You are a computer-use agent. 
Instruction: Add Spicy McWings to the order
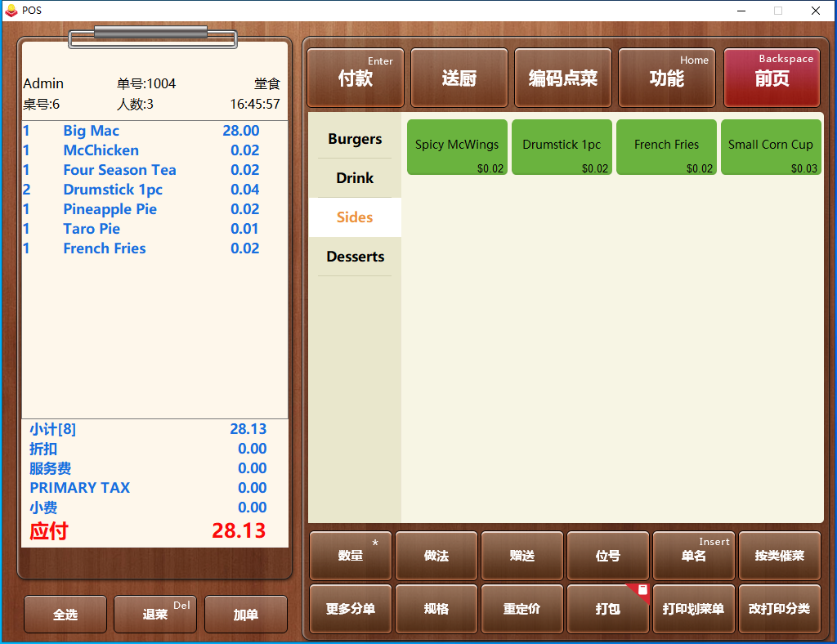[x=457, y=147]
